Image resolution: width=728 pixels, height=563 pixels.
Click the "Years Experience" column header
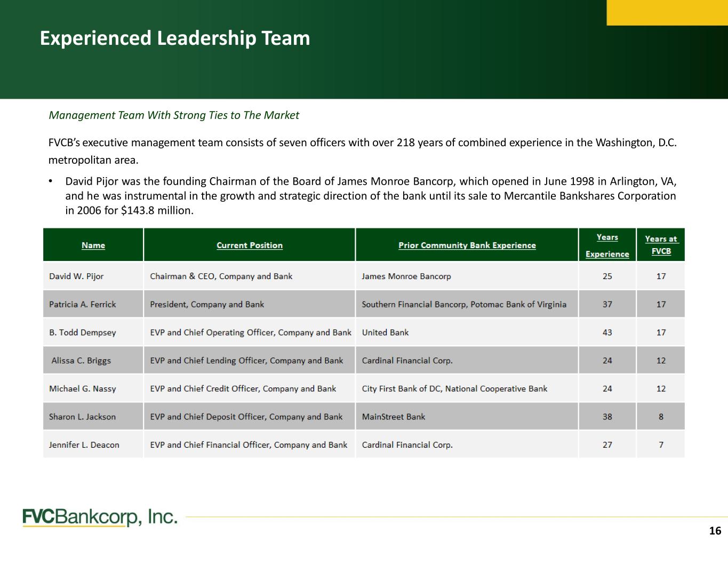point(607,245)
